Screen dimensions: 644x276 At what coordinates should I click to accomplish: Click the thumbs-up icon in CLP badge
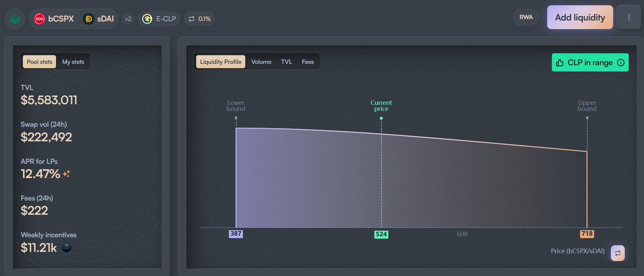click(560, 63)
